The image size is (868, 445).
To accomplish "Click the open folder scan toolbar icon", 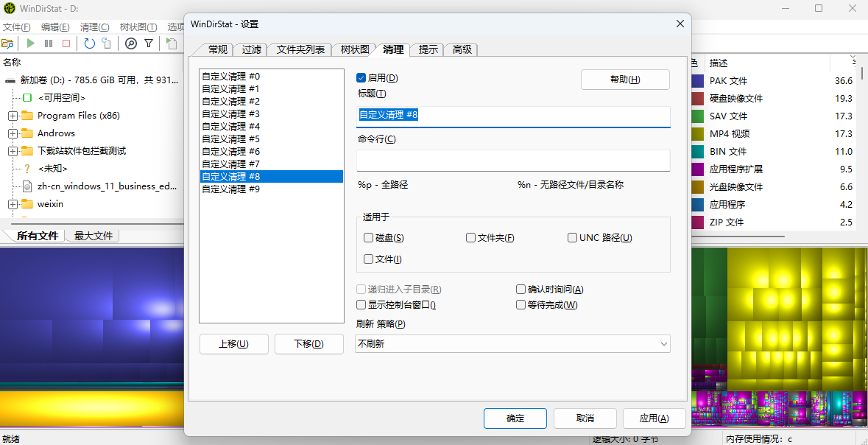I will (x=8, y=43).
